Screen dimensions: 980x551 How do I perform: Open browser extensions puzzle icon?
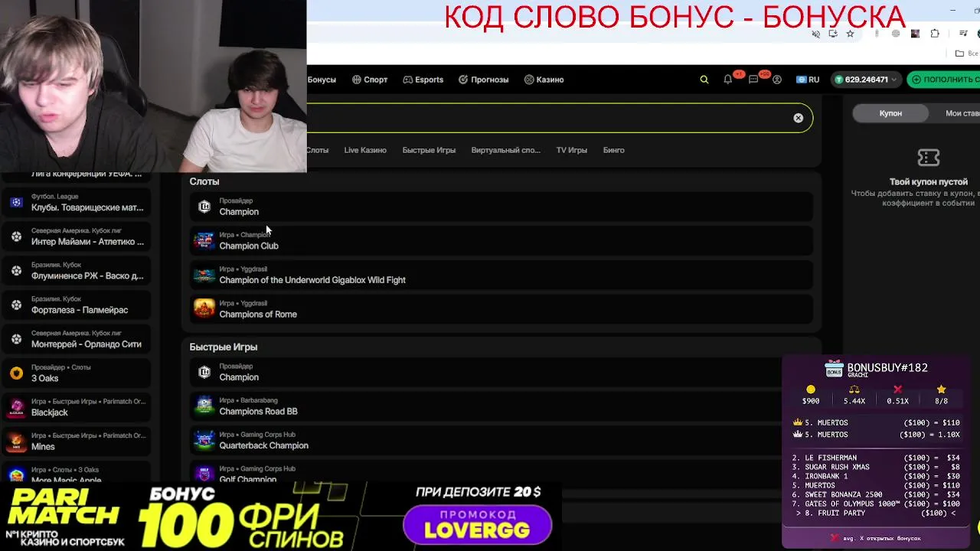pos(935,34)
